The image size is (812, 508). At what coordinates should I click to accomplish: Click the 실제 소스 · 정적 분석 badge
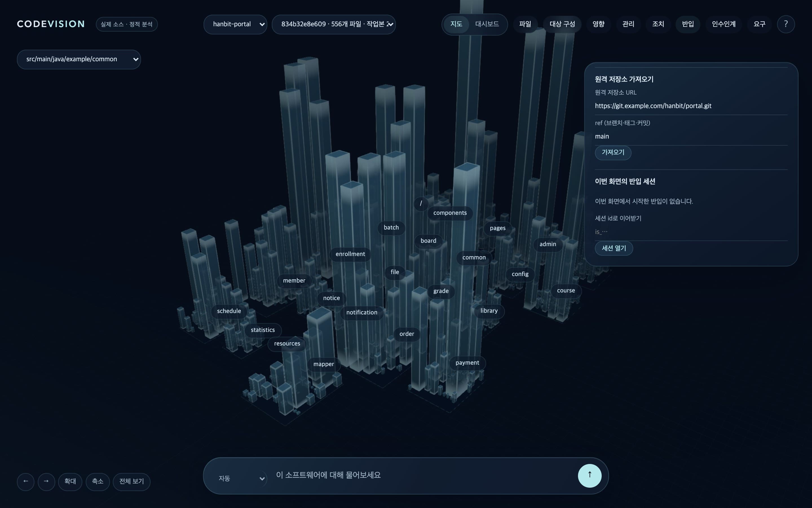pos(127,24)
